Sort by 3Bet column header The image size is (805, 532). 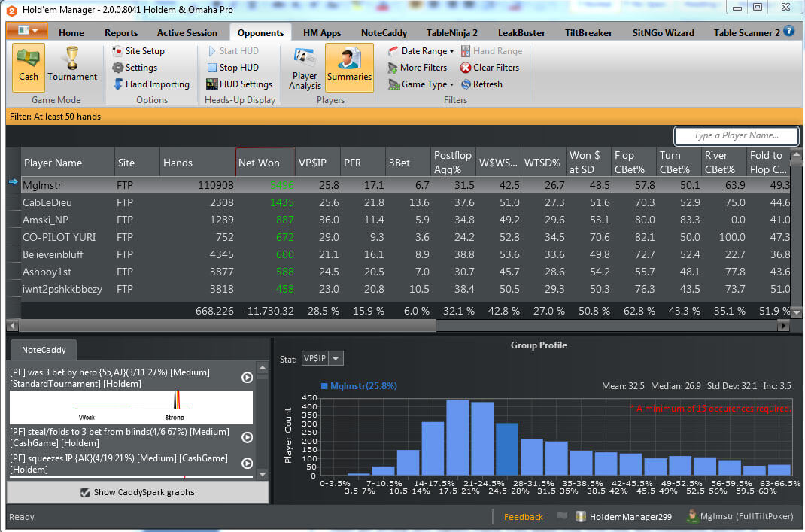click(408, 163)
